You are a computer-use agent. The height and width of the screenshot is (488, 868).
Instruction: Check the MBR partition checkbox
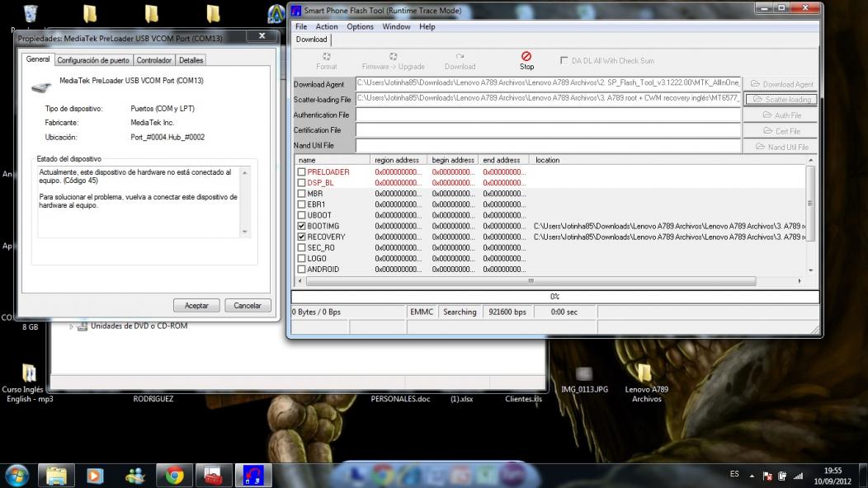click(x=301, y=194)
